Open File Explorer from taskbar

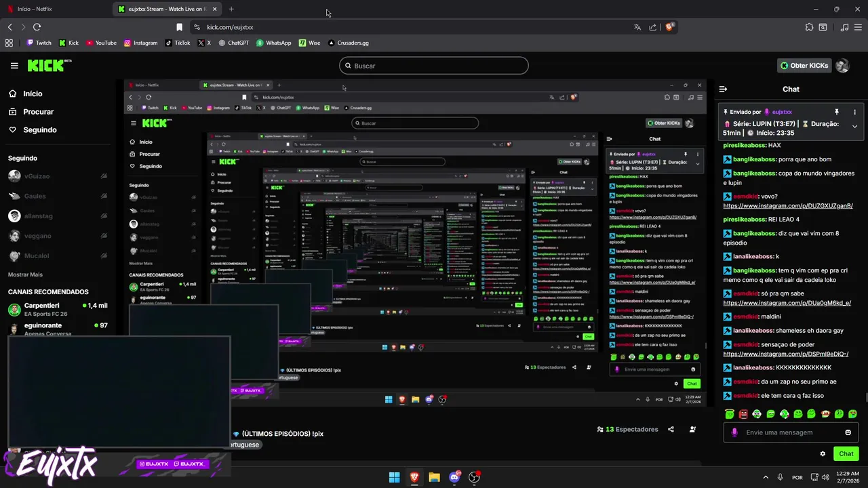434,477
